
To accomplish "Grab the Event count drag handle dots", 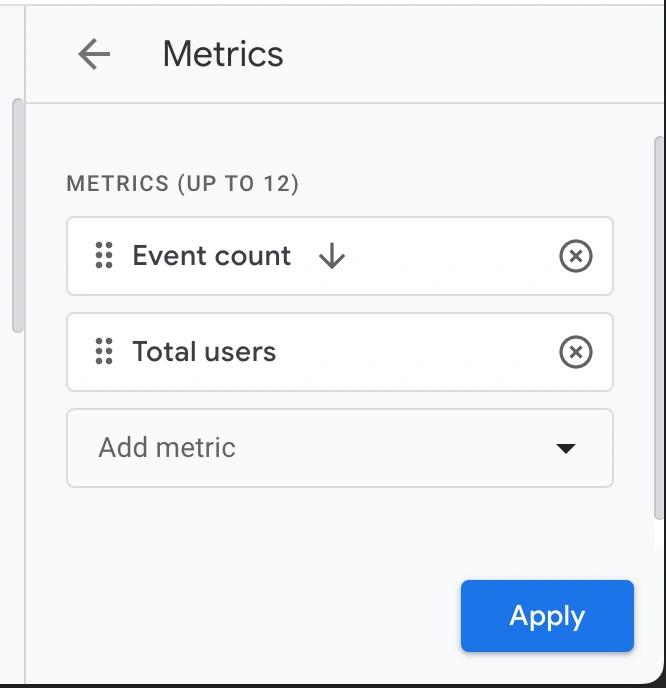I will coord(104,255).
